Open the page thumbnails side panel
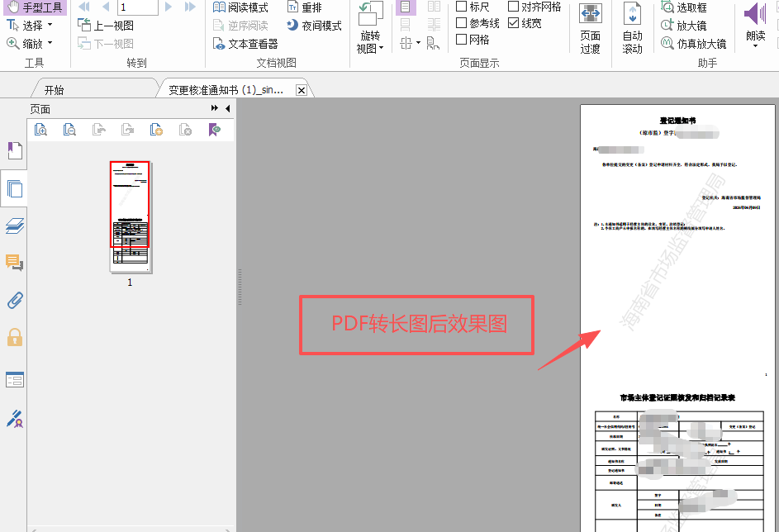 coord(14,188)
